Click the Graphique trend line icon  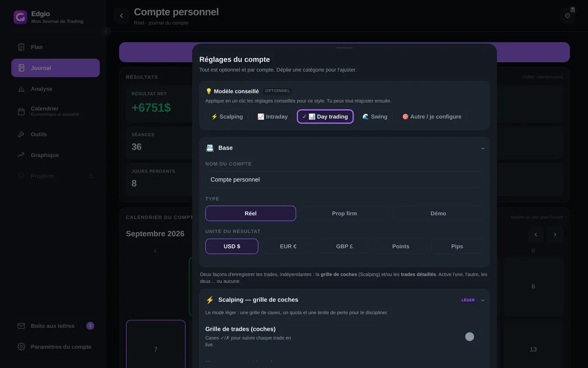point(21,155)
